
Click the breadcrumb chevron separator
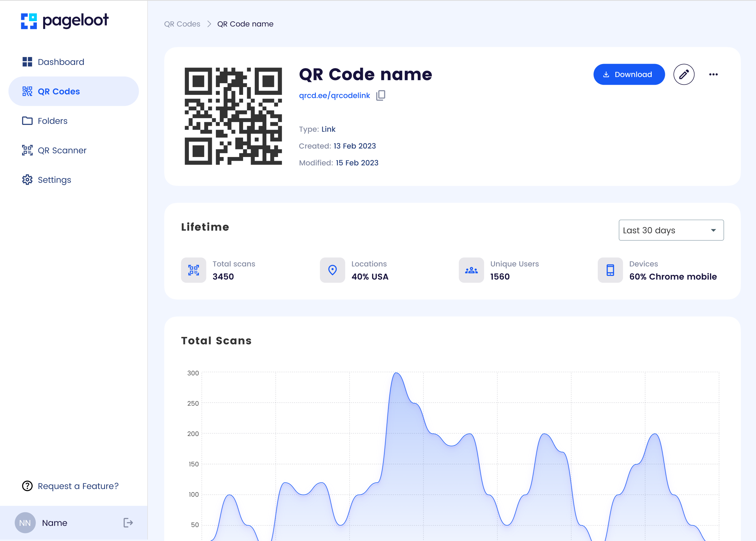[x=209, y=24]
